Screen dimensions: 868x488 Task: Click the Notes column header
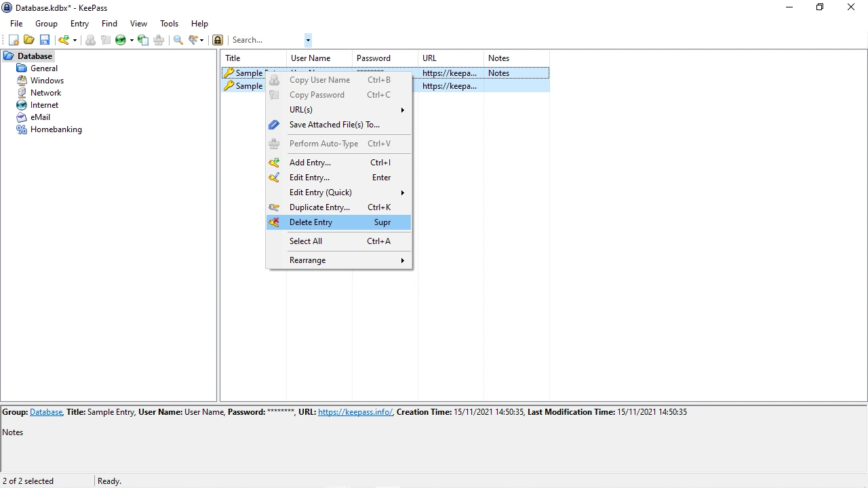coord(517,58)
